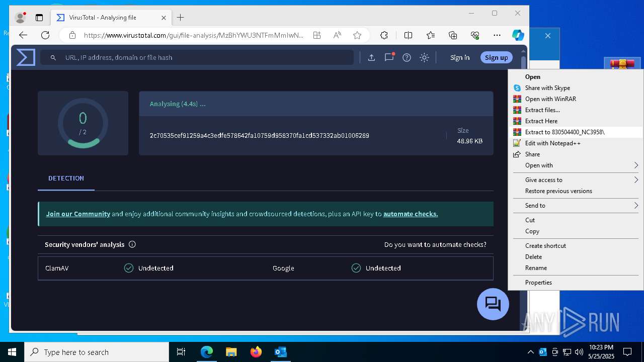Expand the Give access to submenu
This screenshot has width=644, height=362.
click(x=576, y=180)
